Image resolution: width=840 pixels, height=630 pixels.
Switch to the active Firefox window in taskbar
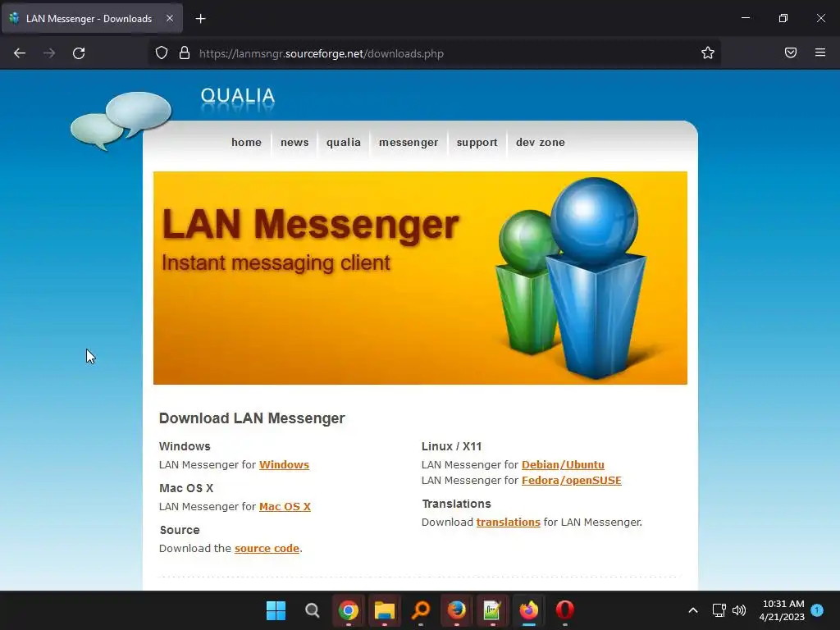[529, 610]
